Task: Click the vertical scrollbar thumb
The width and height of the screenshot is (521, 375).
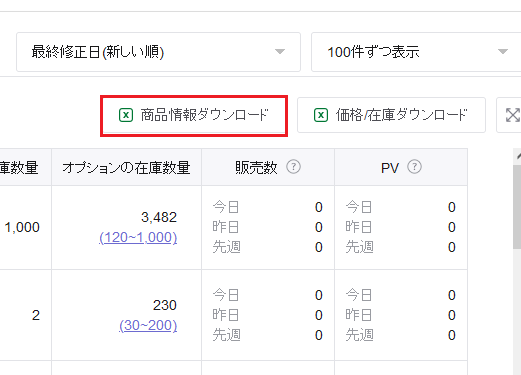Action: click(517, 207)
